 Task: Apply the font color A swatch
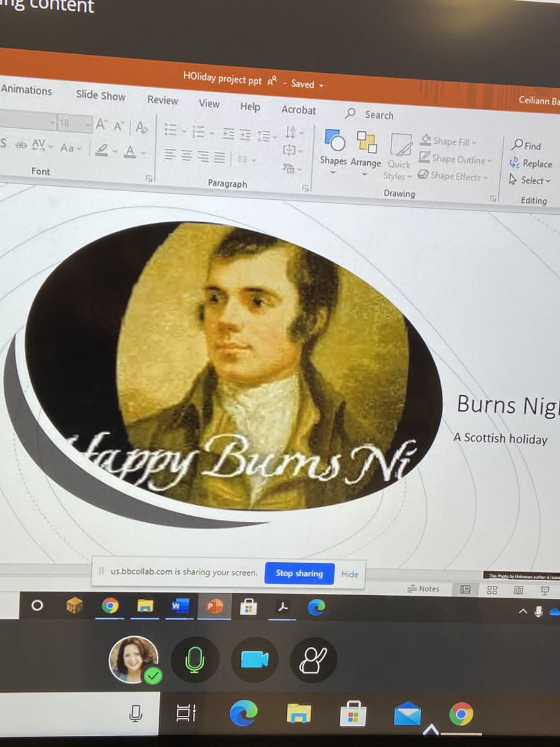(130, 151)
